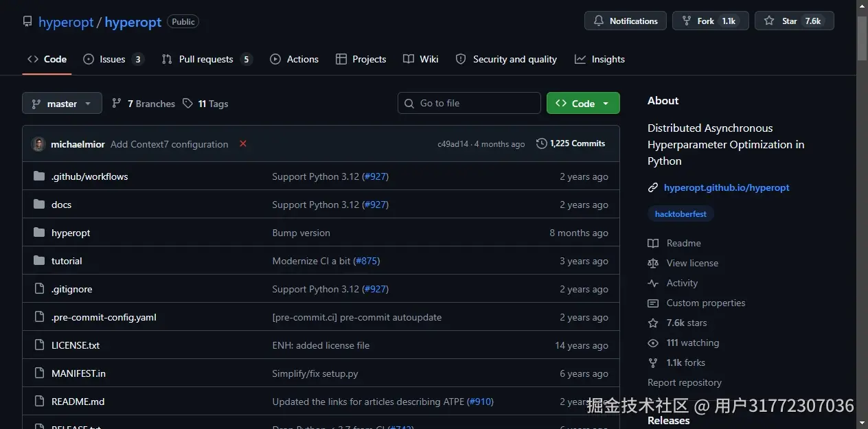Click the .pre-commit-config.yaml file icon
This screenshot has height=429, width=868.
39,317
